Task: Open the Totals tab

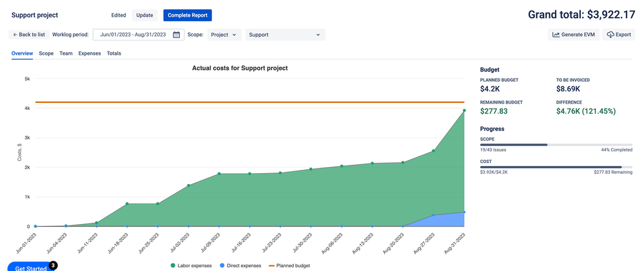Action: pos(114,53)
